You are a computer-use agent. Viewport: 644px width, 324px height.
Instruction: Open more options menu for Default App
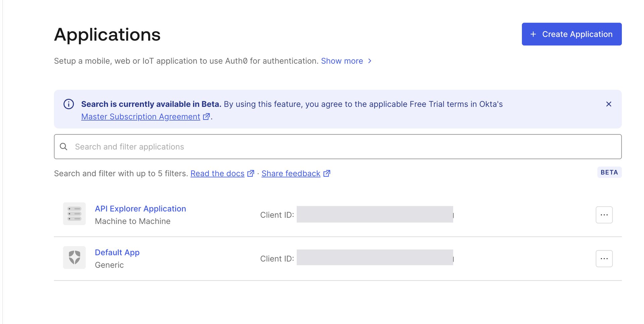pos(604,259)
